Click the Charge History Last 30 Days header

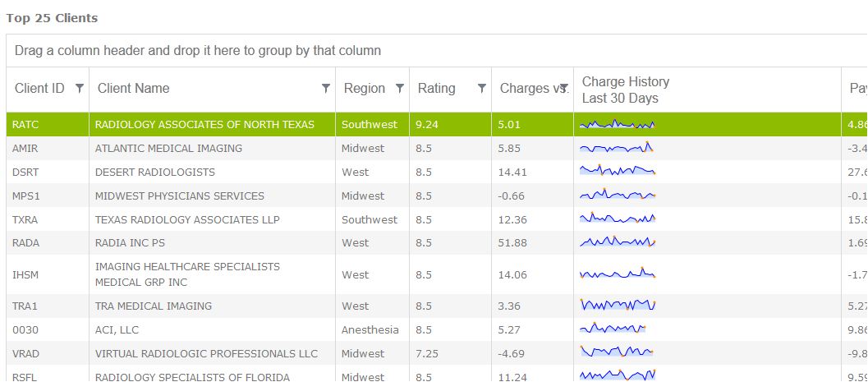[x=625, y=90]
